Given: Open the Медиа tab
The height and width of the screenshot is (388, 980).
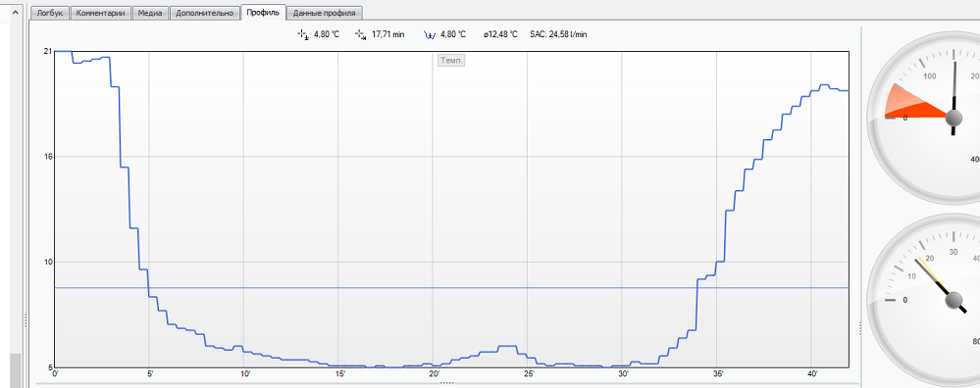Looking at the screenshot, I should tap(151, 13).
